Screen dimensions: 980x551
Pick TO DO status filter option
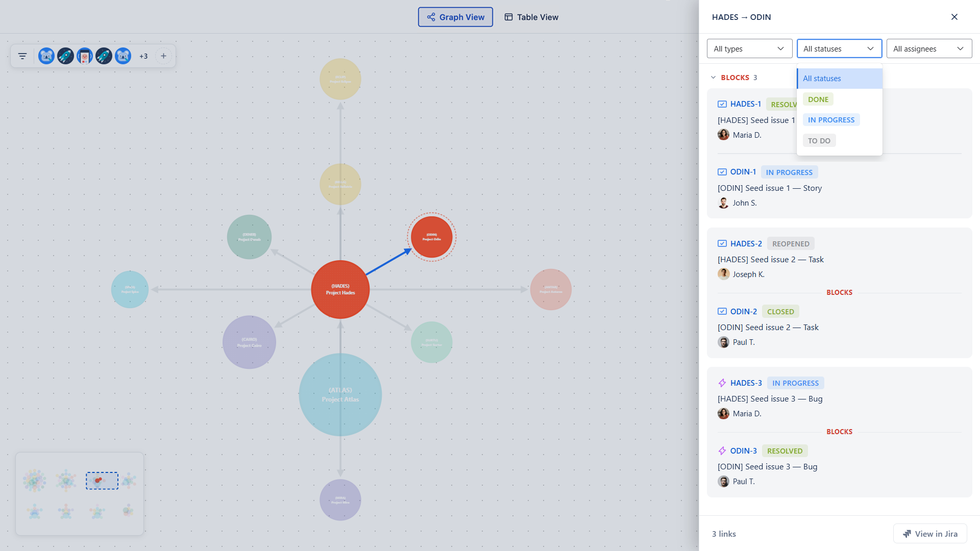(x=819, y=141)
